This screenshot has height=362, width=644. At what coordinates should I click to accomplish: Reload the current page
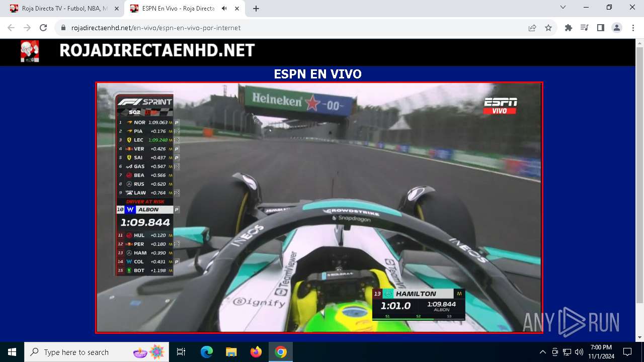(x=43, y=28)
